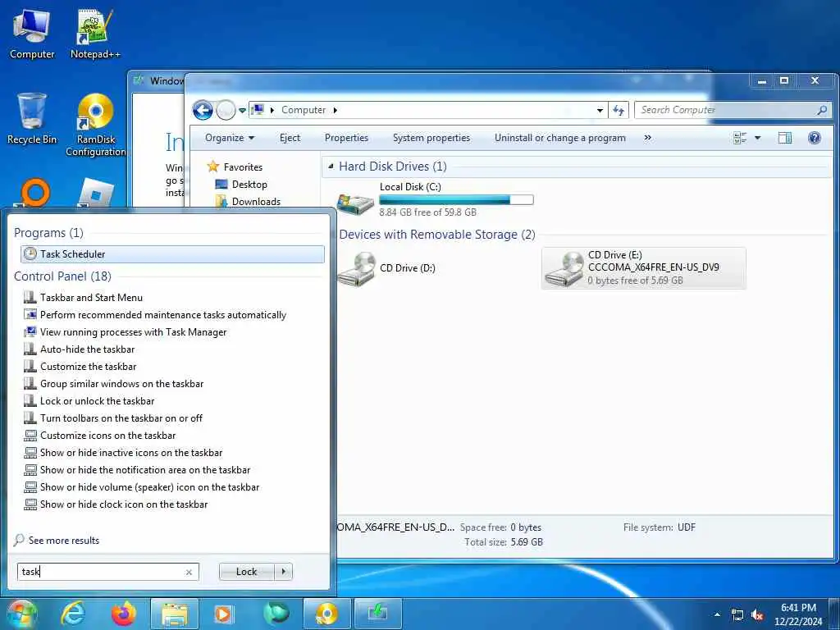Click the green round taskbar icon
This screenshot has height=630, width=840.
pos(276,614)
